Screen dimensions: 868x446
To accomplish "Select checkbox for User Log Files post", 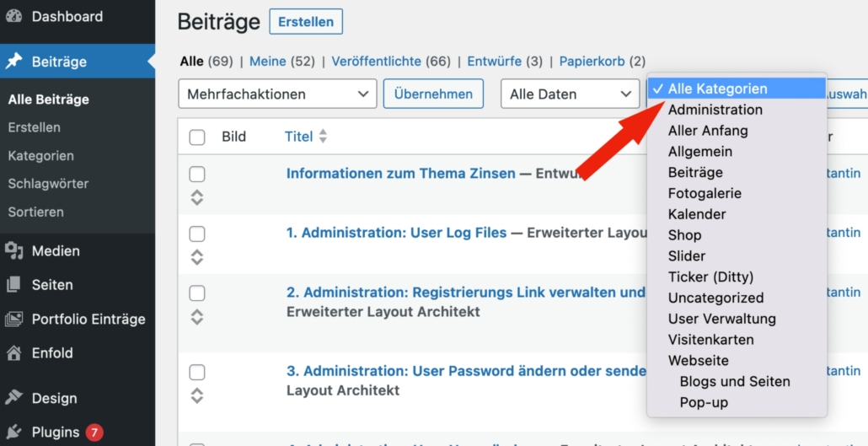I will point(197,234).
